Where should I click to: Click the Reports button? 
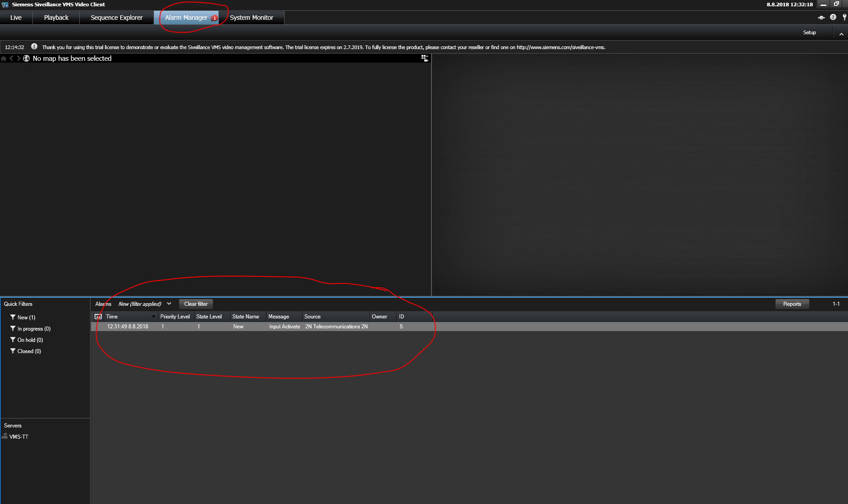(x=792, y=304)
